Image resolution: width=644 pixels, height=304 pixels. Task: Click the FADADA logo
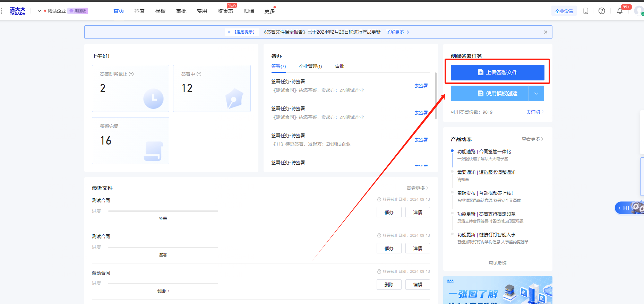point(17,11)
